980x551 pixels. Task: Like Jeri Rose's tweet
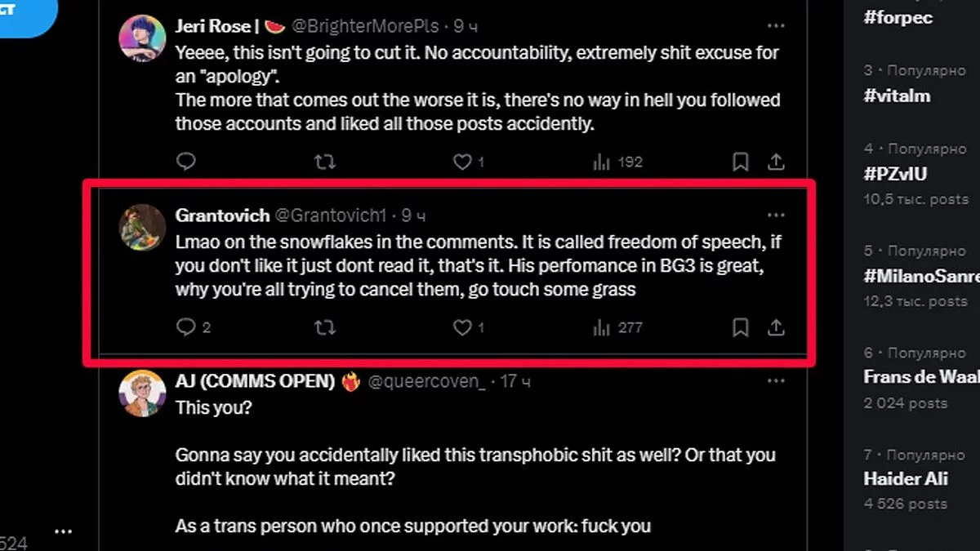click(x=463, y=162)
